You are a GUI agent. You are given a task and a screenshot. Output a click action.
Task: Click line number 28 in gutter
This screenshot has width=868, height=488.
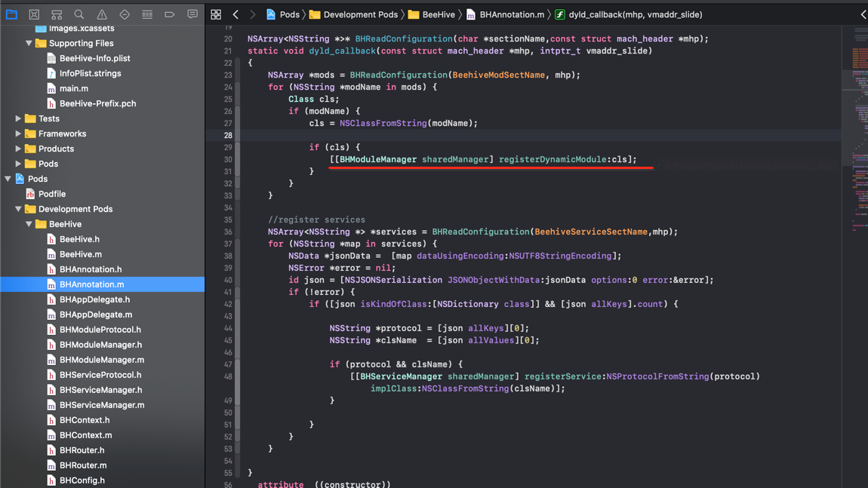coord(228,135)
